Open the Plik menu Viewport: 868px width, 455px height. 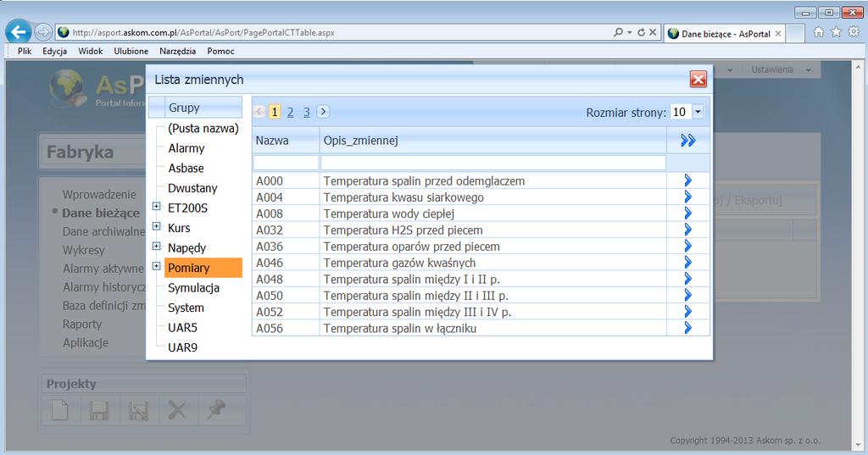point(25,51)
